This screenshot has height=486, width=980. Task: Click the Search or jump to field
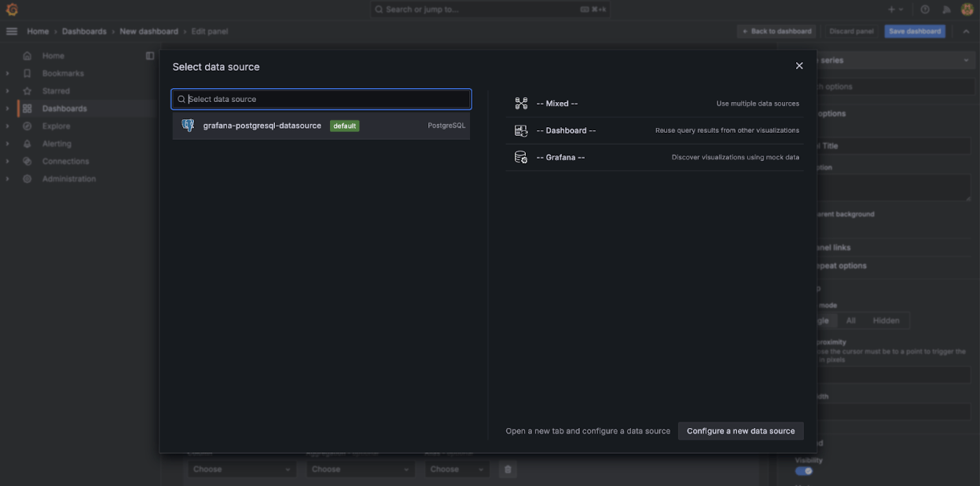coord(490,9)
